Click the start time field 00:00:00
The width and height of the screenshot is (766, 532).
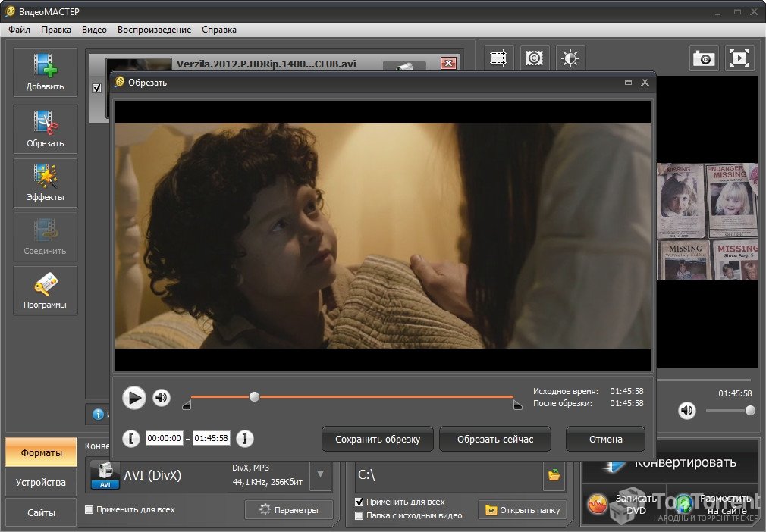(x=165, y=438)
